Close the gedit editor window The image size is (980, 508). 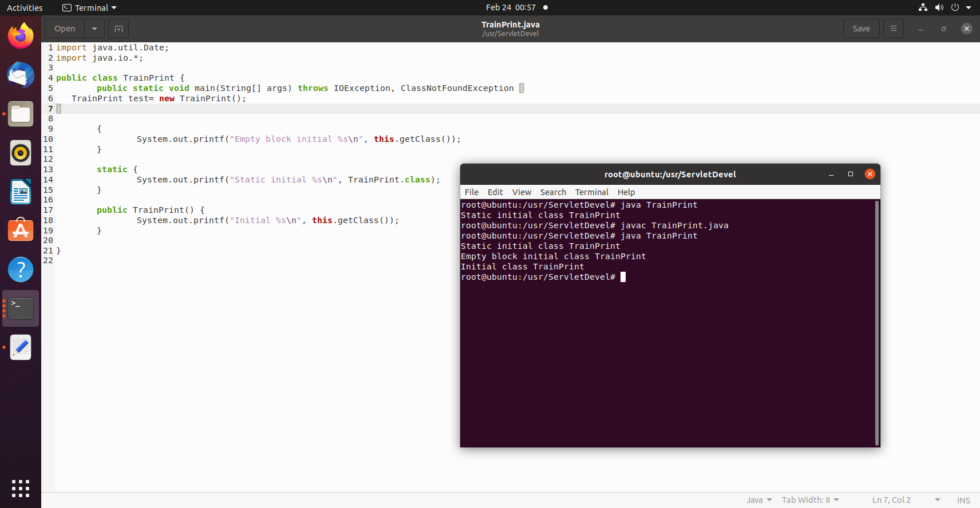click(967, 29)
